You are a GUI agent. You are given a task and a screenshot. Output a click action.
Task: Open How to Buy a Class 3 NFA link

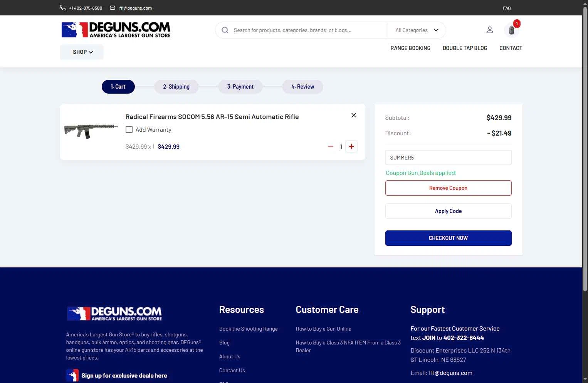[348, 346]
